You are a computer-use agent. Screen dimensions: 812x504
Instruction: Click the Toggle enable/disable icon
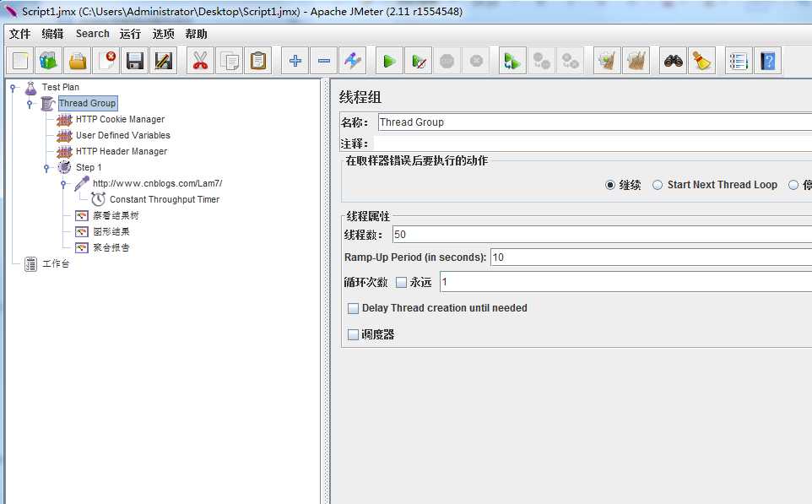pos(353,61)
